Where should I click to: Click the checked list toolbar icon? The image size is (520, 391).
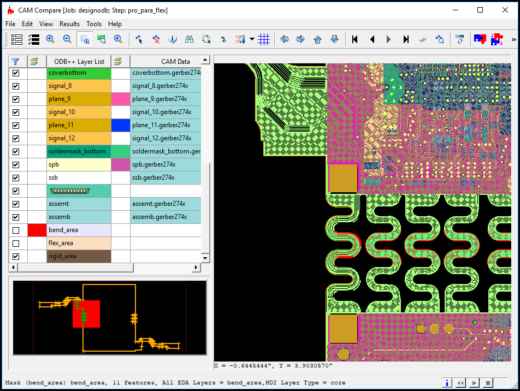pos(34,39)
